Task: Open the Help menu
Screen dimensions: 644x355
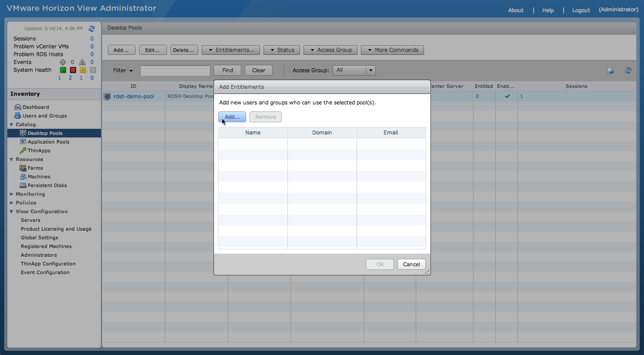Action: 547,10
